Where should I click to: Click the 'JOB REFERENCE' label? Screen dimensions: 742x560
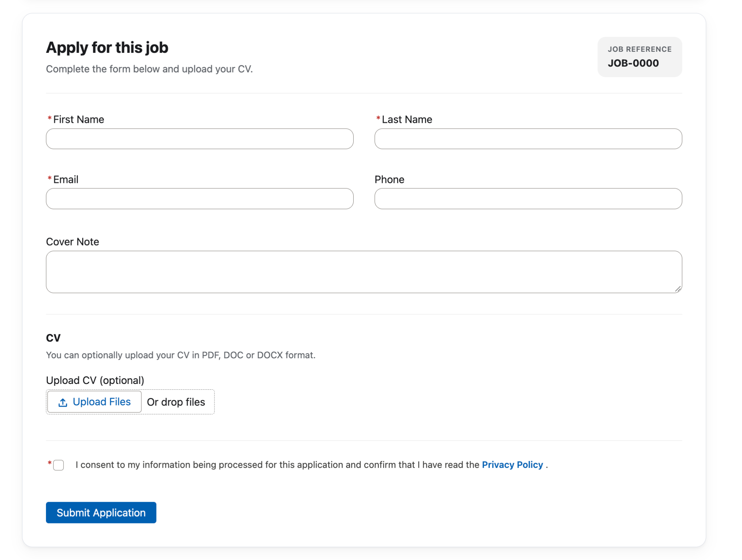[639, 49]
